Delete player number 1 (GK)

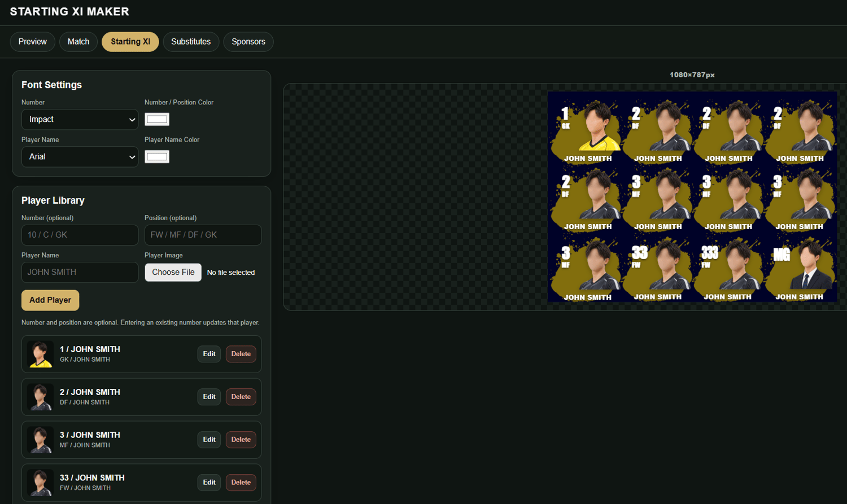(x=241, y=354)
